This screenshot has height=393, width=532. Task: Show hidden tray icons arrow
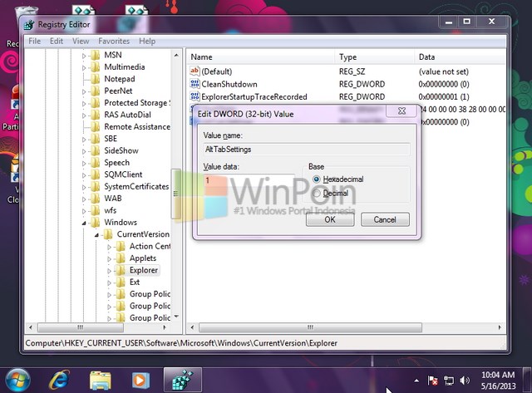(x=416, y=381)
